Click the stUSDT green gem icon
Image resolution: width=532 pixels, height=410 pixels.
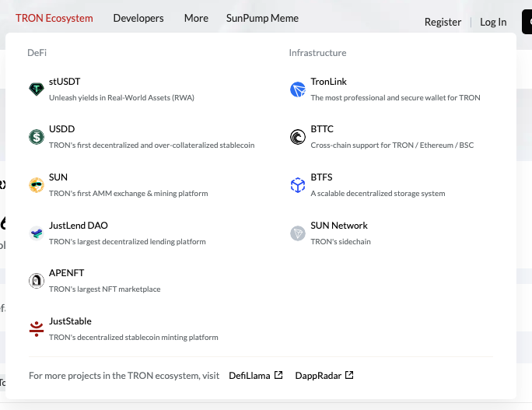(x=37, y=89)
